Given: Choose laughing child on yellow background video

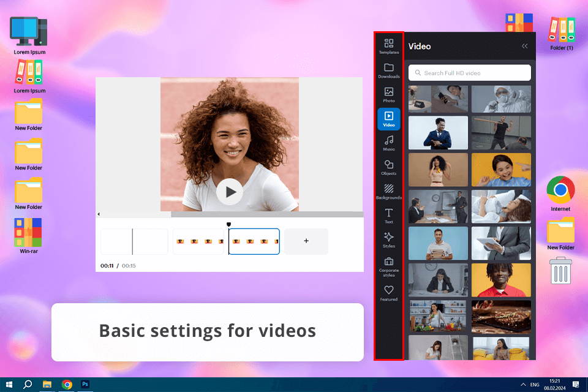Looking at the screenshot, I should [501, 170].
